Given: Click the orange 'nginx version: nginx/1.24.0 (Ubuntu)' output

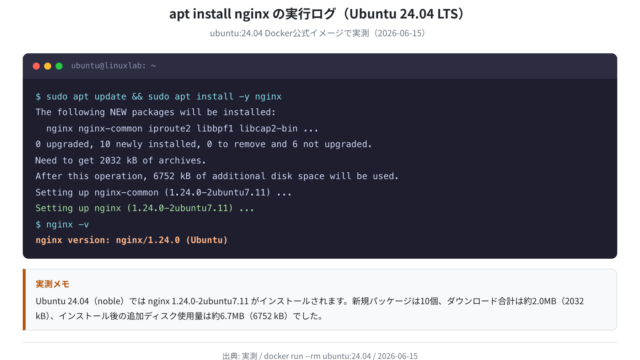Looking at the screenshot, I should [131, 240].
